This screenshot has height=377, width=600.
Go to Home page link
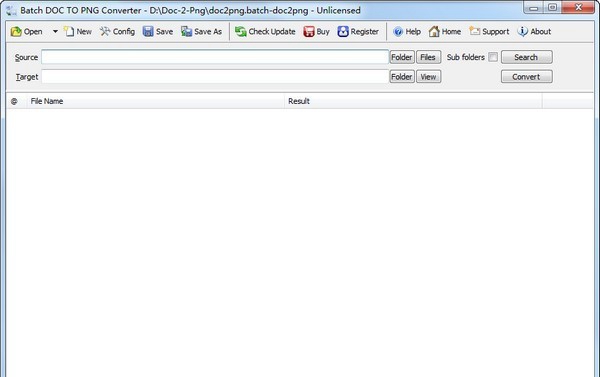point(445,32)
